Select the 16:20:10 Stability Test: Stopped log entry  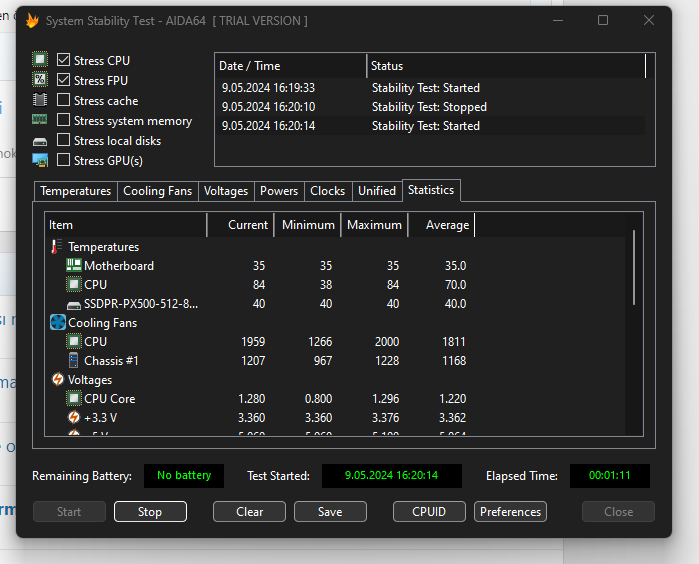click(x=430, y=107)
